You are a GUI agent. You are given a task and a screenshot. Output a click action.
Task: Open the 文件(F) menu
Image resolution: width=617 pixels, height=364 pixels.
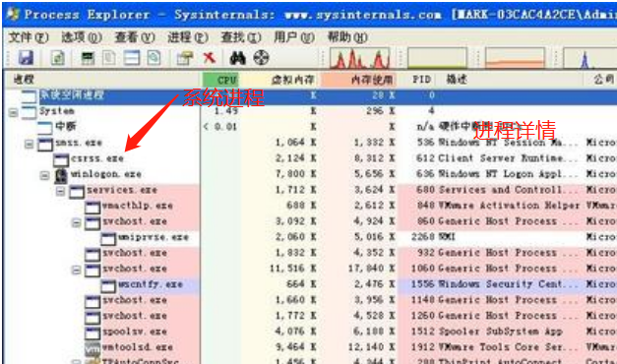coord(29,37)
